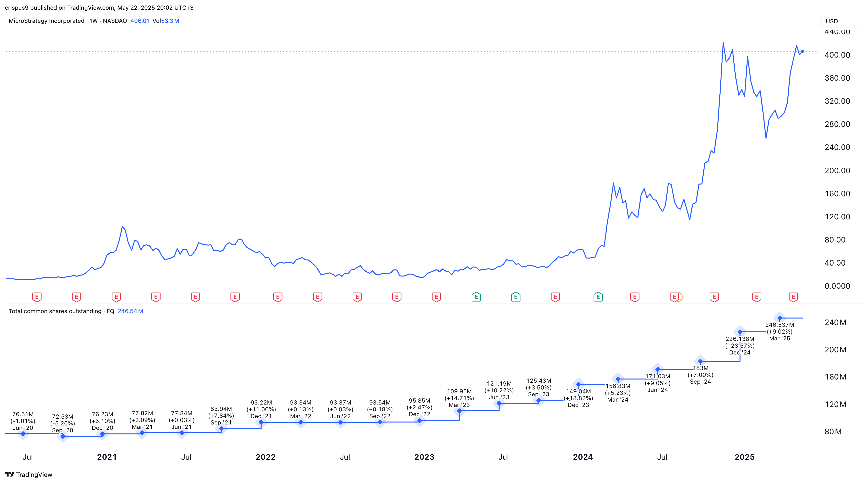Click the Jun '21 77.84M diamond marker
The height and width of the screenshot is (483, 868).
[x=182, y=433]
